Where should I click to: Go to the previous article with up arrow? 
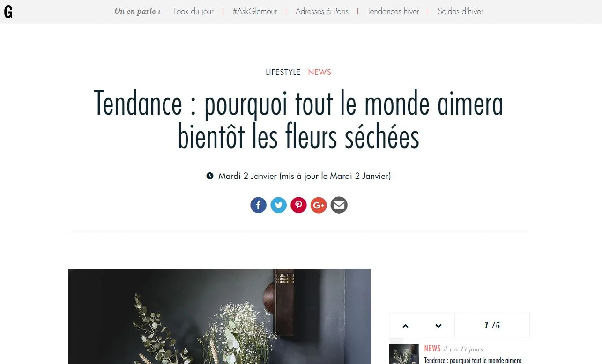coord(406,326)
